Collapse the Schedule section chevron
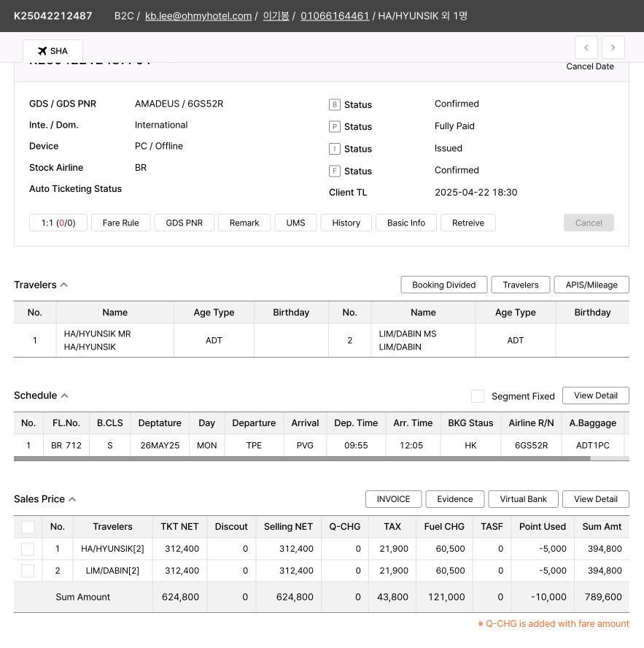This screenshot has height=648, width=644. tap(65, 396)
